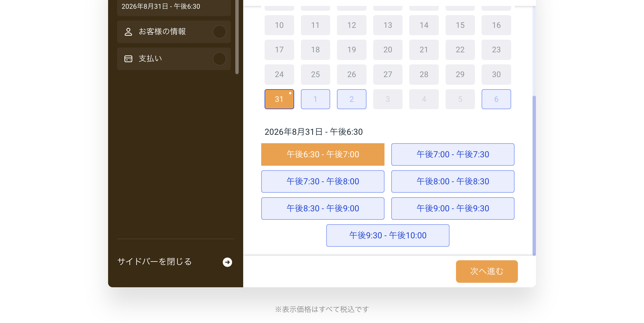644x323 pixels.
Task: Click calendar date 29
Action: pyautogui.click(x=460, y=75)
